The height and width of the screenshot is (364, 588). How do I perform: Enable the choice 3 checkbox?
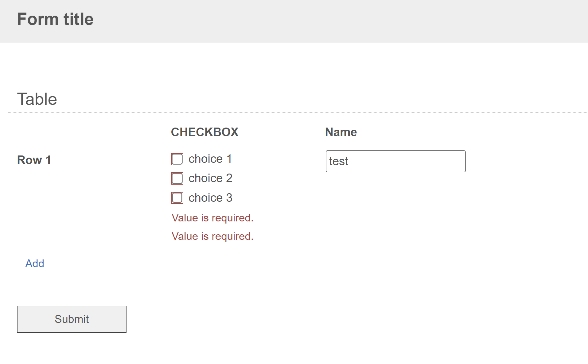[177, 198]
